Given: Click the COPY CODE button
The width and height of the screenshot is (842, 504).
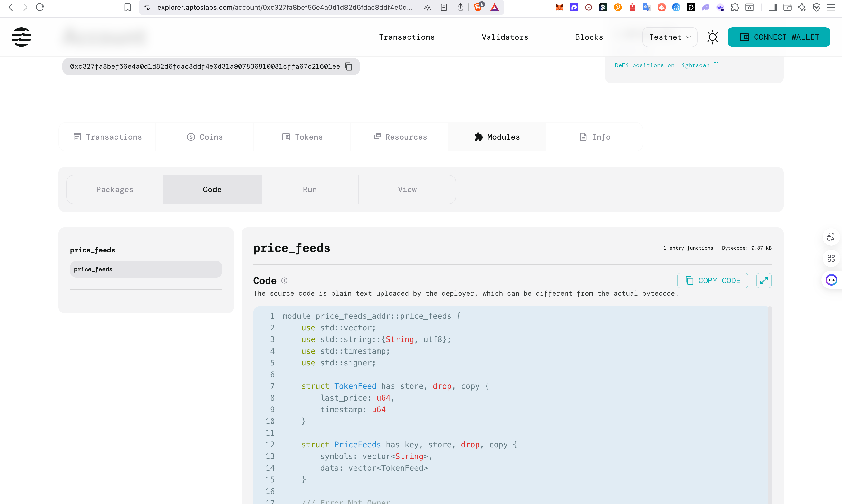Looking at the screenshot, I should pyautogui.click(x=712, y=280).
